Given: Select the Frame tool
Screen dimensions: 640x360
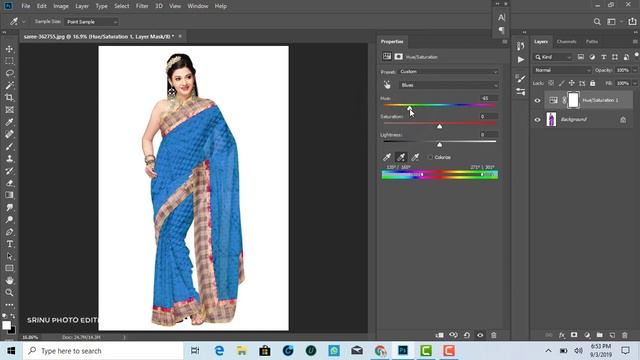Looking at the screenshot, I should 9,110.
